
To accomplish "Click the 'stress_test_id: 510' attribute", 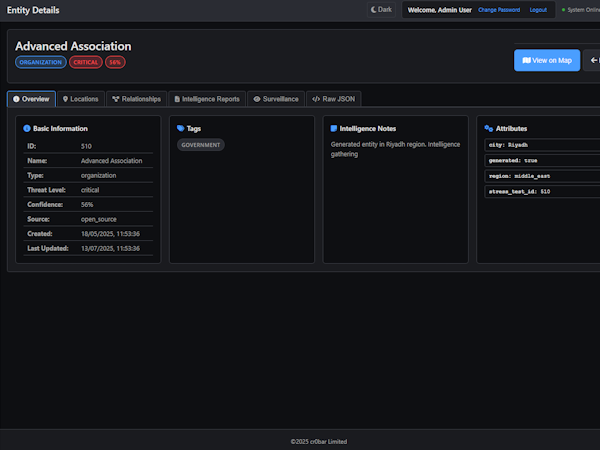I will pyautogui.click(x=542, y=192).
